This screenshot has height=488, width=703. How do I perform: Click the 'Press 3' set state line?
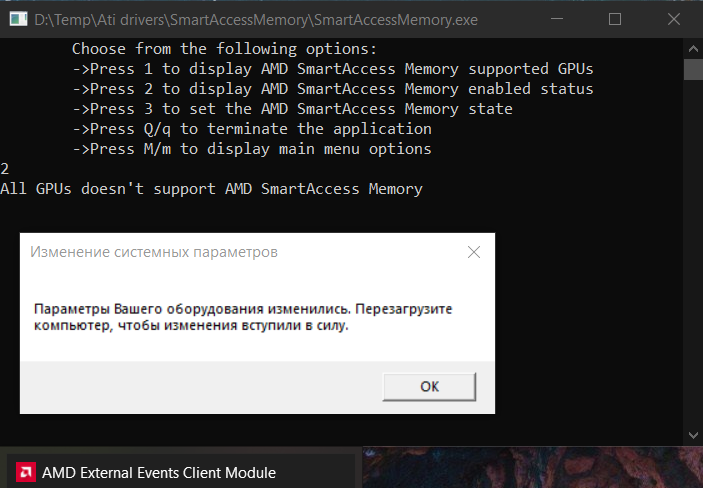coord(292,109)
